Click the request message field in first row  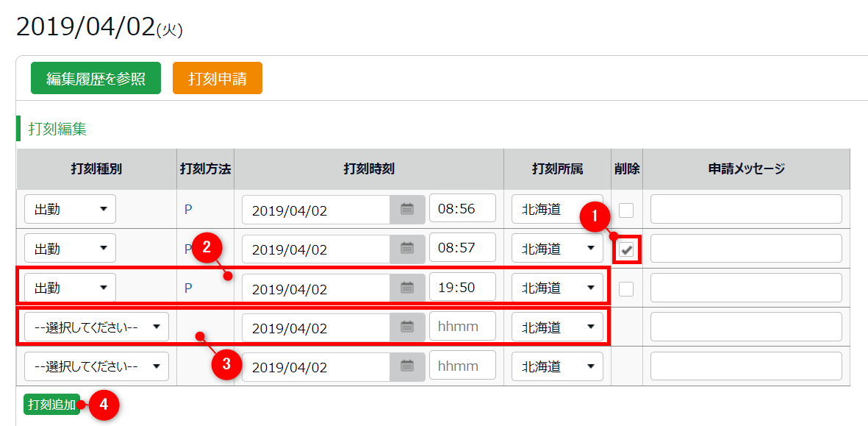click(745, 210)
